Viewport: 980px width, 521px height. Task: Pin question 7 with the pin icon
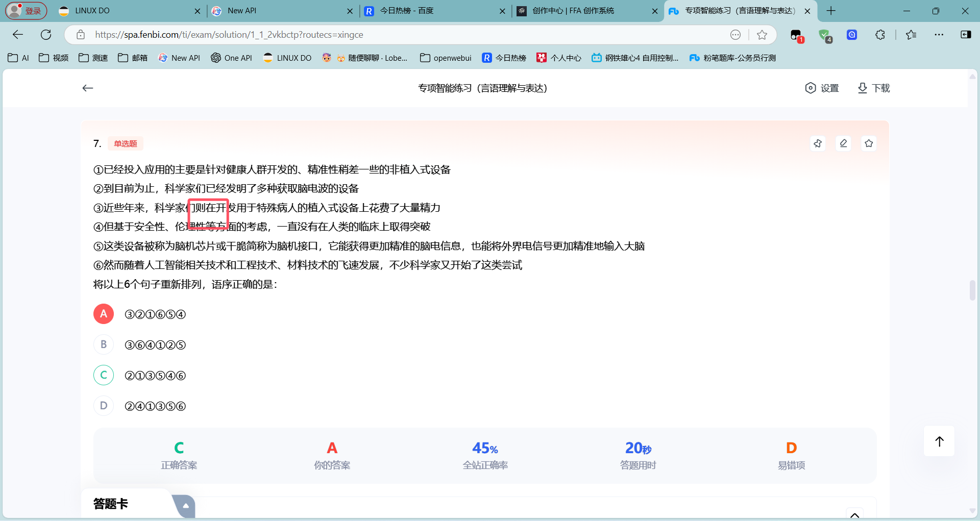pos(818,143)
